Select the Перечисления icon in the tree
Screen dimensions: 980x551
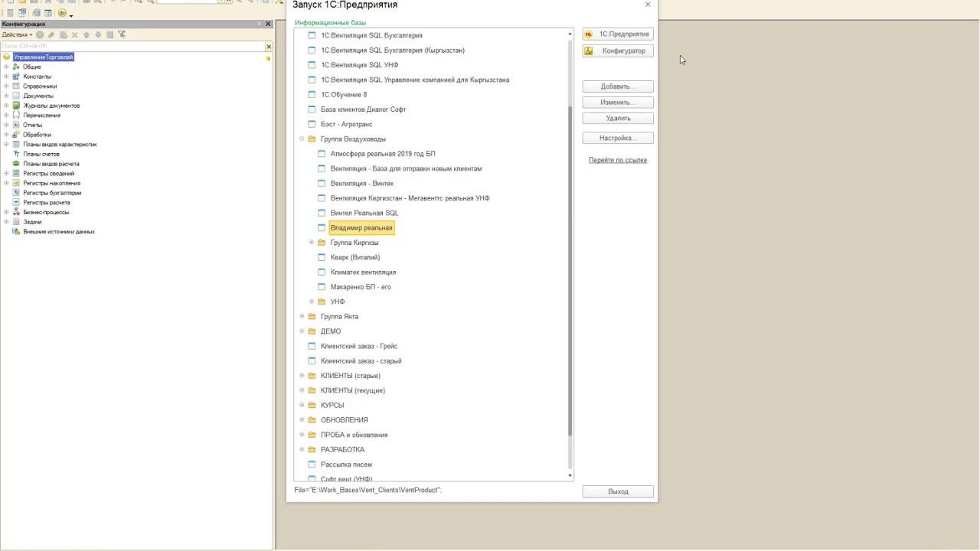click(x=16, y=116)
